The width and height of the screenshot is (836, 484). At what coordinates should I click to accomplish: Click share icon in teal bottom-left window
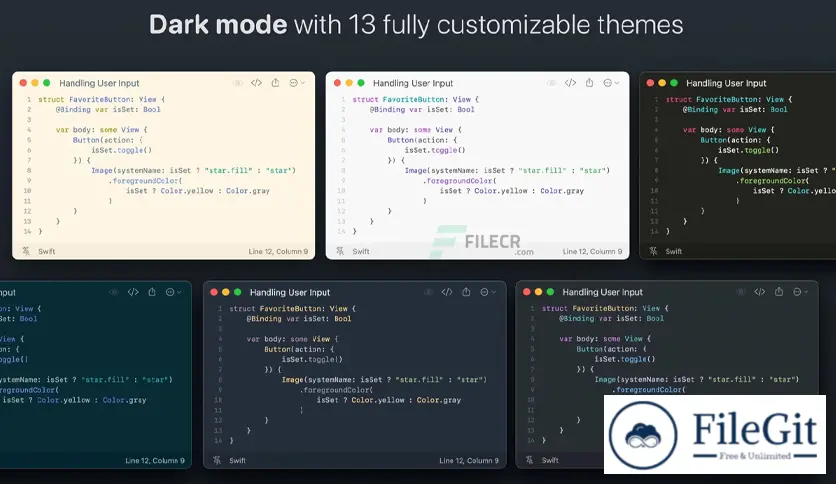coord(152,292)
